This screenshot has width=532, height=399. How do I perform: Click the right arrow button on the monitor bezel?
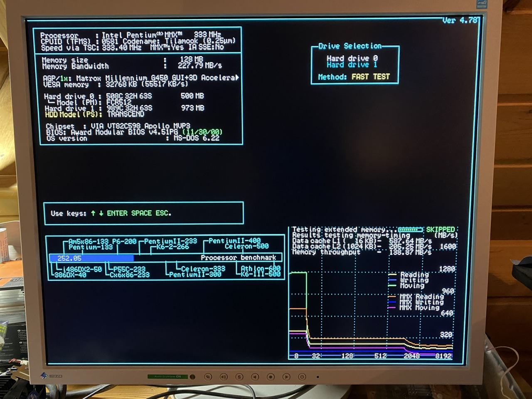point(286,377)
